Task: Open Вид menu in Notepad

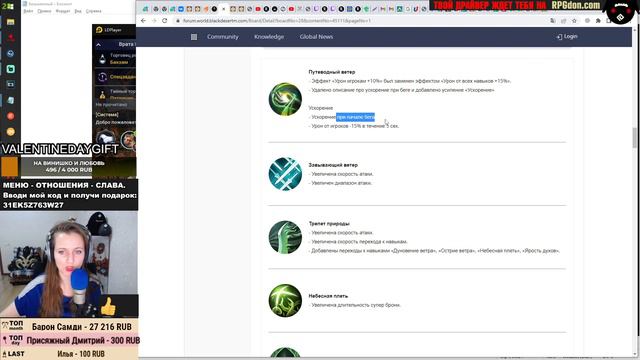Action: 78,11
